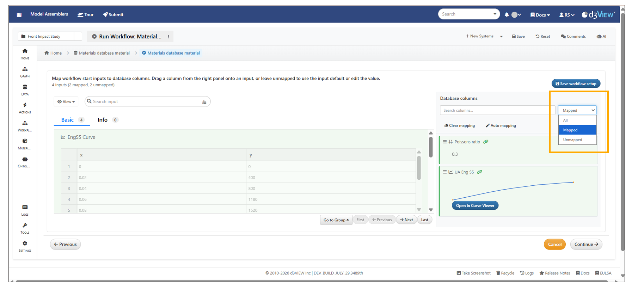
Task: Switch to the Info tab
Action: [x=103, y=120]
